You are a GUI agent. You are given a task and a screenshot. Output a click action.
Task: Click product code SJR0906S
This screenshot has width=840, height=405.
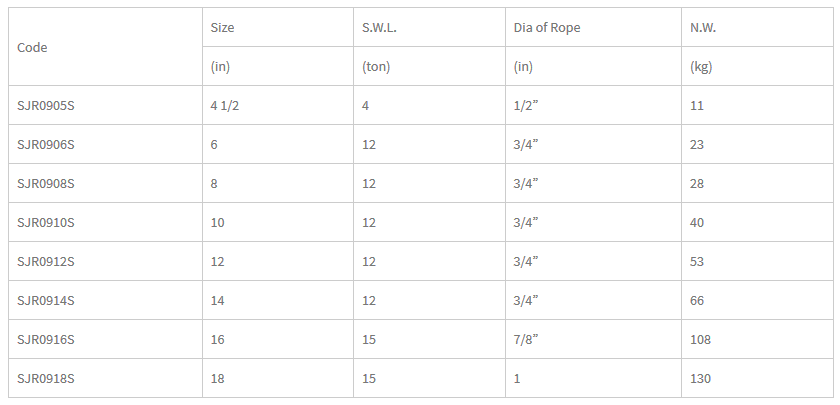click(46, 145)
